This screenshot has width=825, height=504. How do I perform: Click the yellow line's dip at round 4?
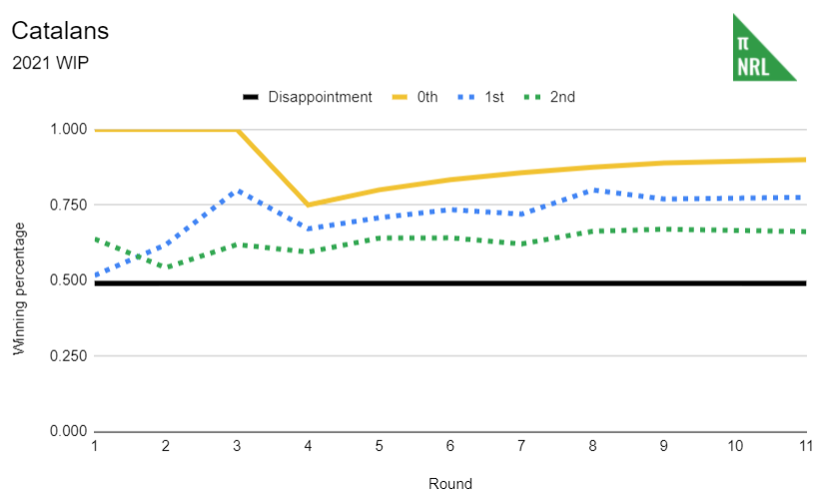click(x=309, y=205)
